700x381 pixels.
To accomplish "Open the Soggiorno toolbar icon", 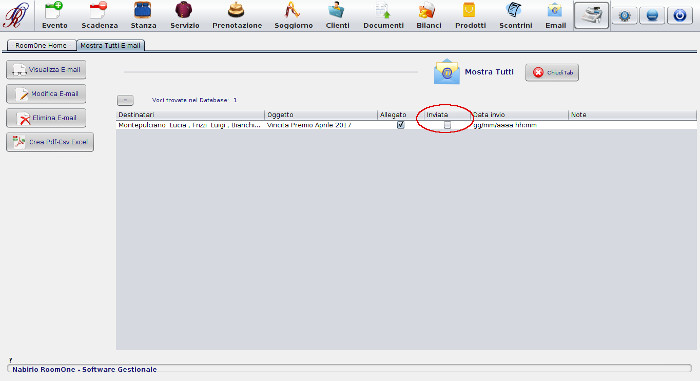I will [293, 15].
